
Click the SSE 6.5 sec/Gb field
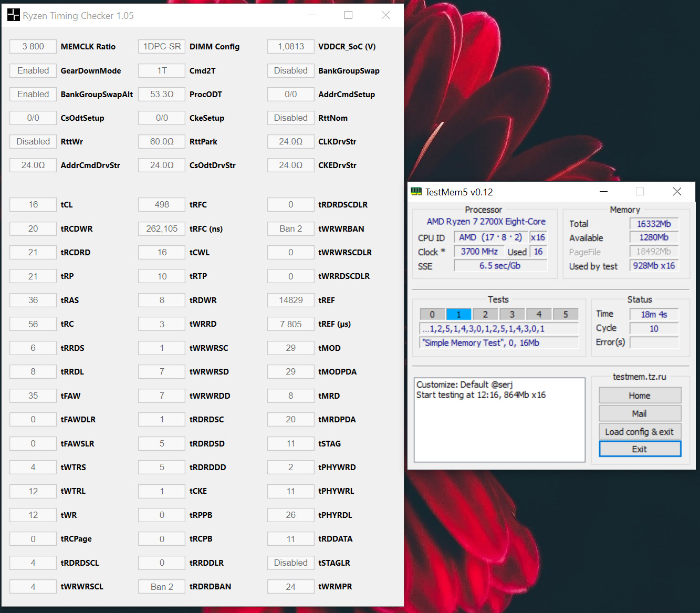point(500,266)
